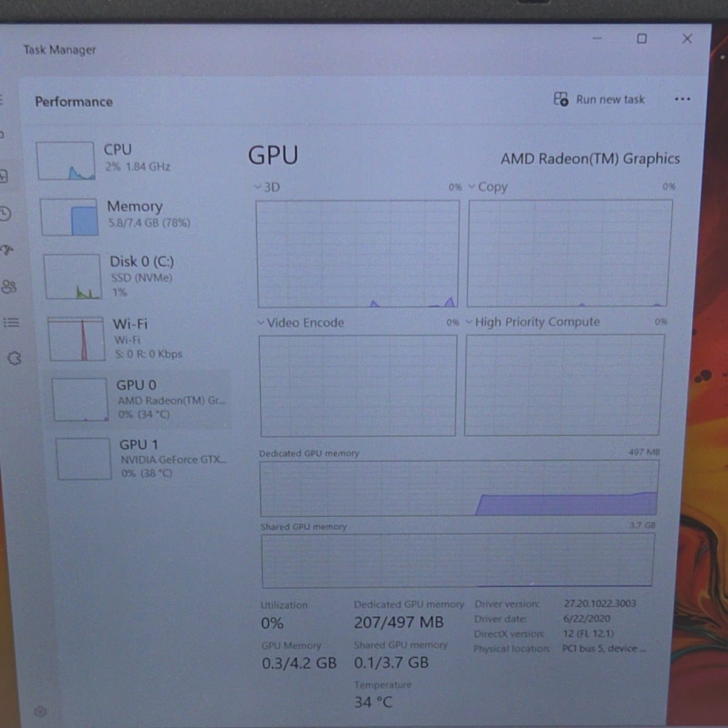This screenshot has width=728, height=728.
Task: Open the three-dot more options menu
Action: click(x=682, y=99)
